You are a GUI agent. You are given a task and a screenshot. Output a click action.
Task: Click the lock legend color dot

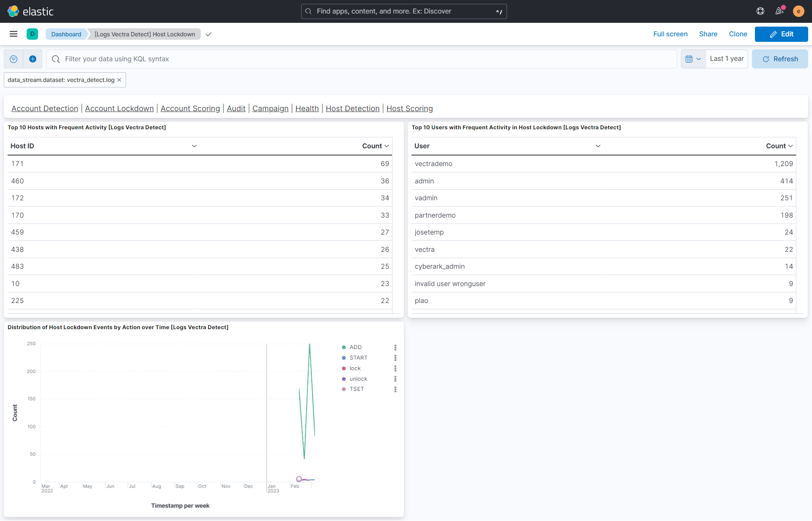(x=344, y=368)
